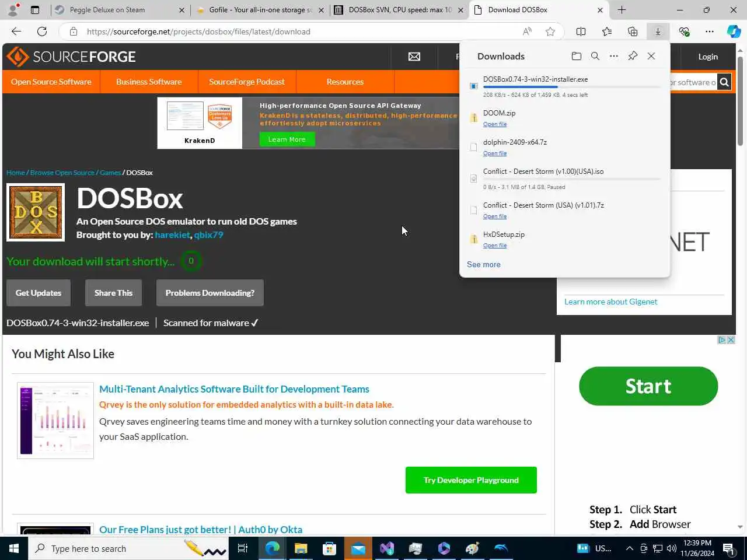Open downloads folder icon in Downloads panel
Viewport: 747px width, 560px height.
coord(577,56)
